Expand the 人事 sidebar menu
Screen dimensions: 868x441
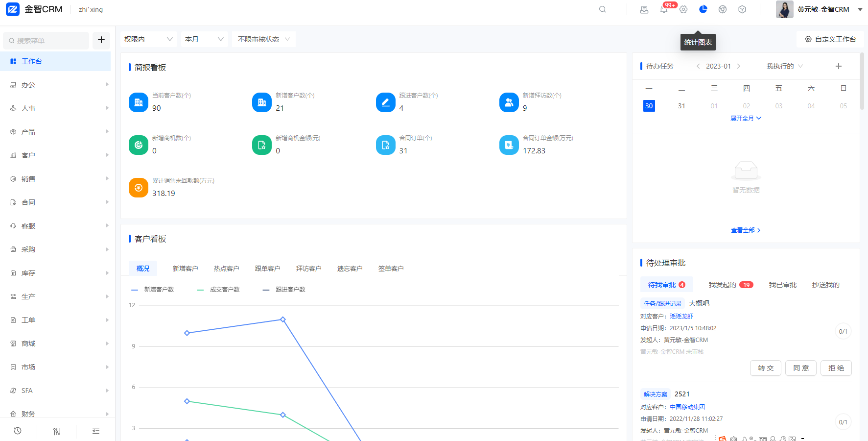pos(55,108)
